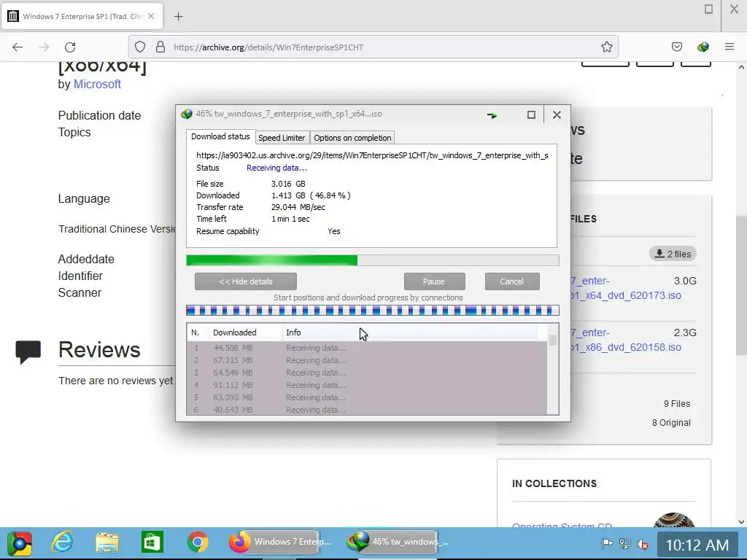Open File Explorer from taskbar

click(107, 542)
